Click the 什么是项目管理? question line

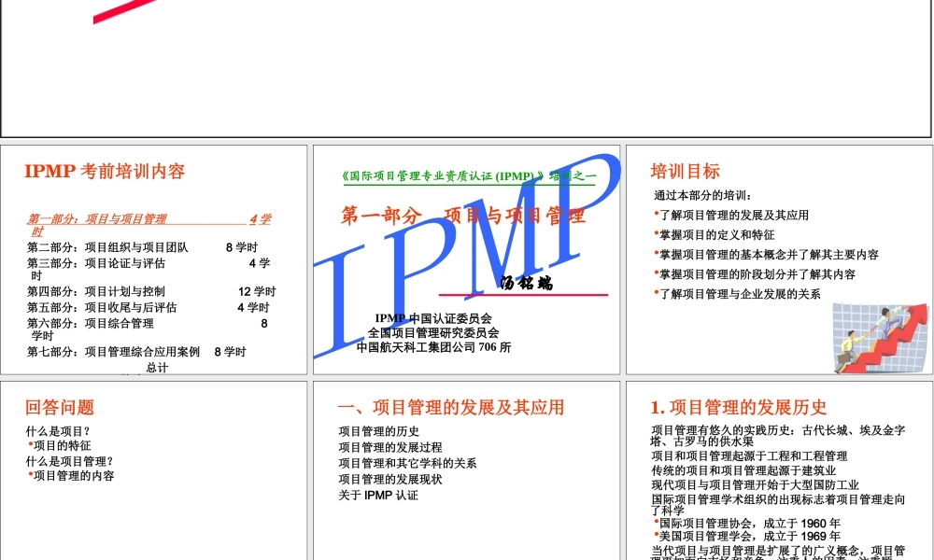click(x=69, y=461)
